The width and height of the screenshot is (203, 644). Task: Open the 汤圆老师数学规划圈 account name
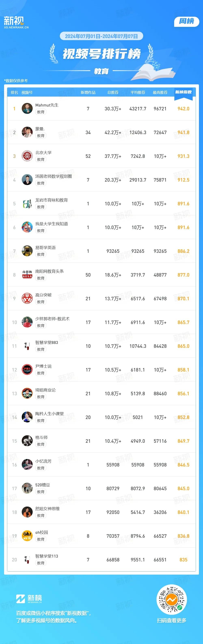(54, 176)
